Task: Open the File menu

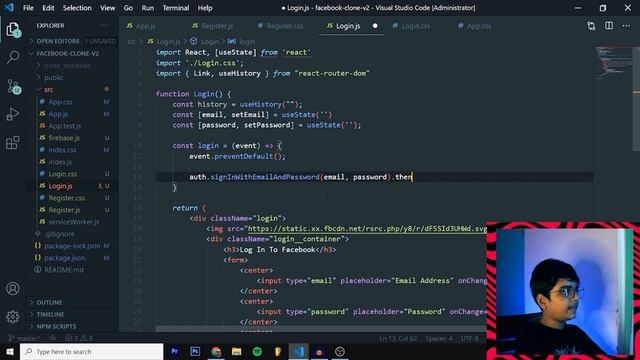Action: pos(28,8)
